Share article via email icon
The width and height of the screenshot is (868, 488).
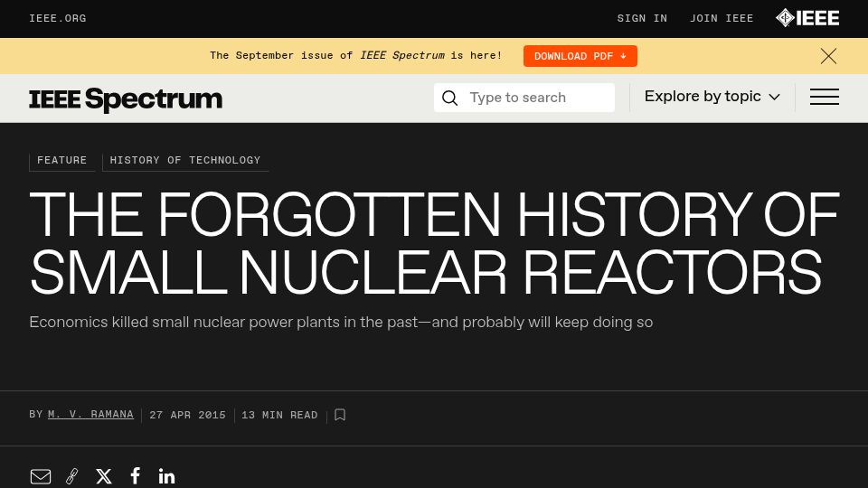click(x=41, y=476)
